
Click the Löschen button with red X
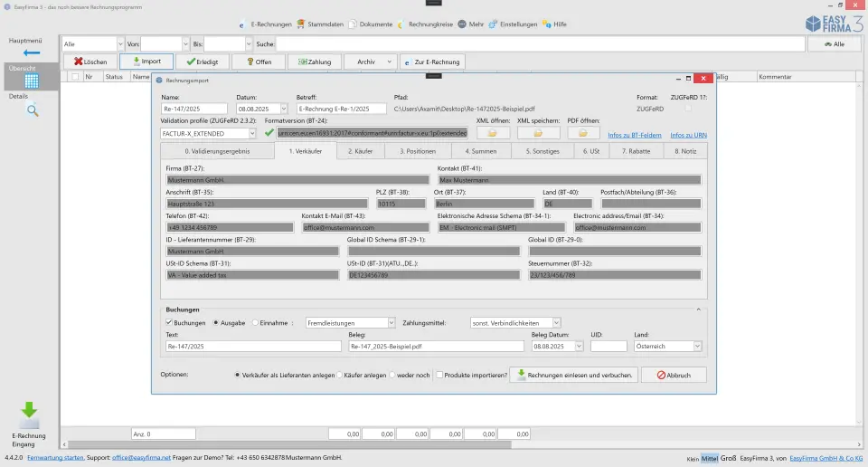[x=90, y=62]
